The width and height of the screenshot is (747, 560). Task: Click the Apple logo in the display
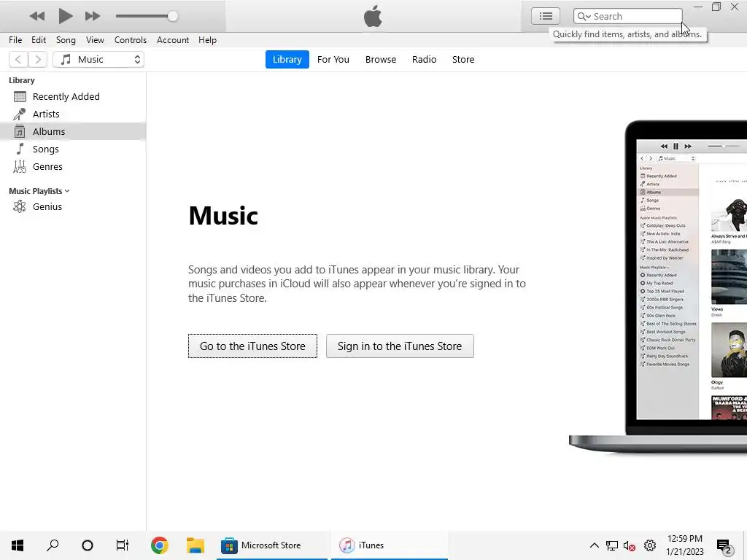[373, 16]
